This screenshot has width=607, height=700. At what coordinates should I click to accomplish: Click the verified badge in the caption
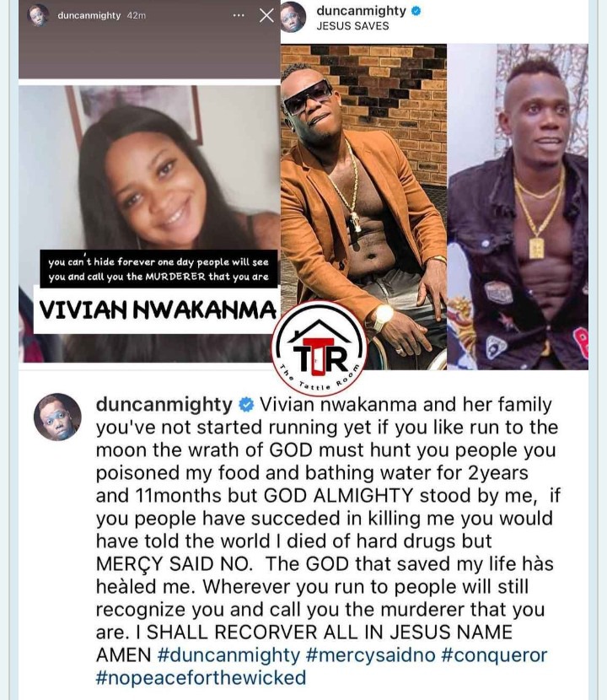pyautogui.click(x=246, y=405)
